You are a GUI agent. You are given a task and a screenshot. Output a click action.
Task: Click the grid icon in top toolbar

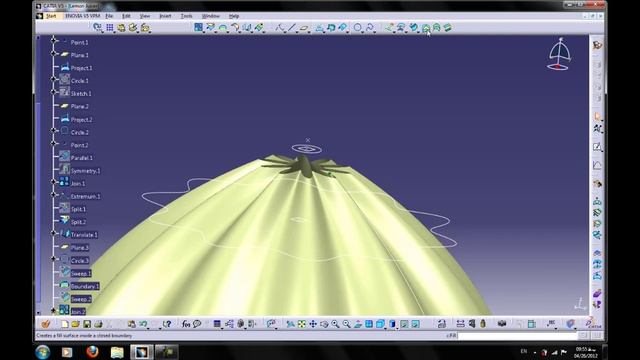(110, 28)
